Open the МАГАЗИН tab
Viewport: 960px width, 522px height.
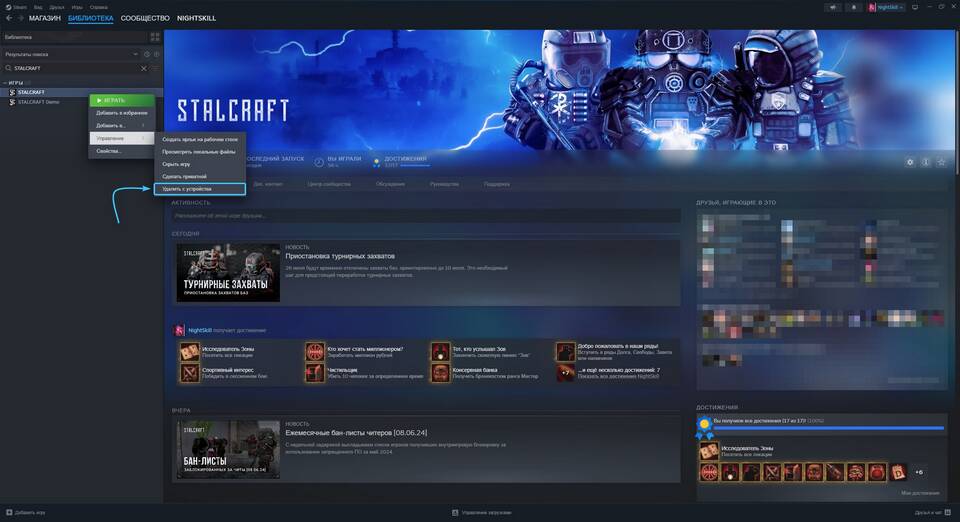pos(44,18)
